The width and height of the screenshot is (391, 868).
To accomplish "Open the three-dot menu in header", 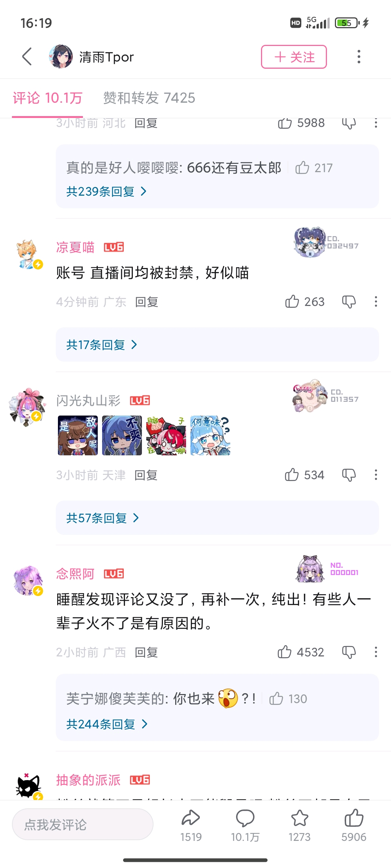I will [x=359, y=57].
